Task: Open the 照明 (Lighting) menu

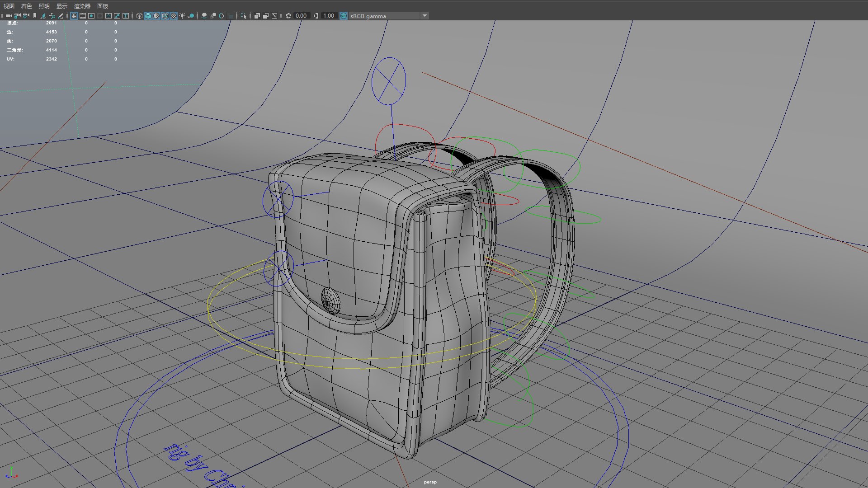Action: click(44, 6)
